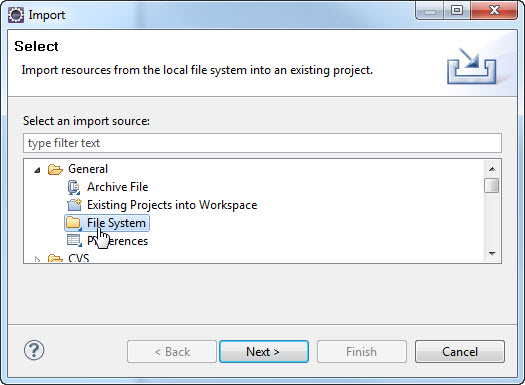Click the Preferences table icon
This screenshot has width=525, height=385.
[74, 241]
